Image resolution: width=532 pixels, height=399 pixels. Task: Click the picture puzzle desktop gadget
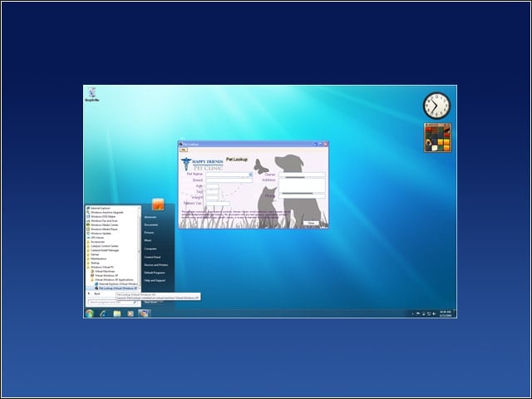[x=438, y=138]
